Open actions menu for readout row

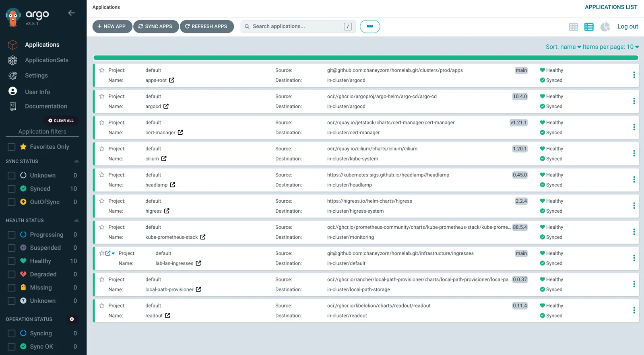(634, 310)
